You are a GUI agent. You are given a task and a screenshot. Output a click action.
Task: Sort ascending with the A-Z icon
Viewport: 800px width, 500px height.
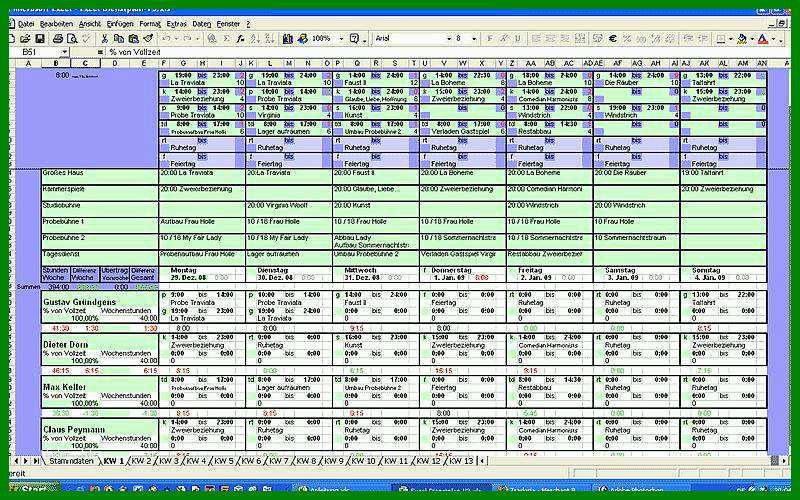255,39
